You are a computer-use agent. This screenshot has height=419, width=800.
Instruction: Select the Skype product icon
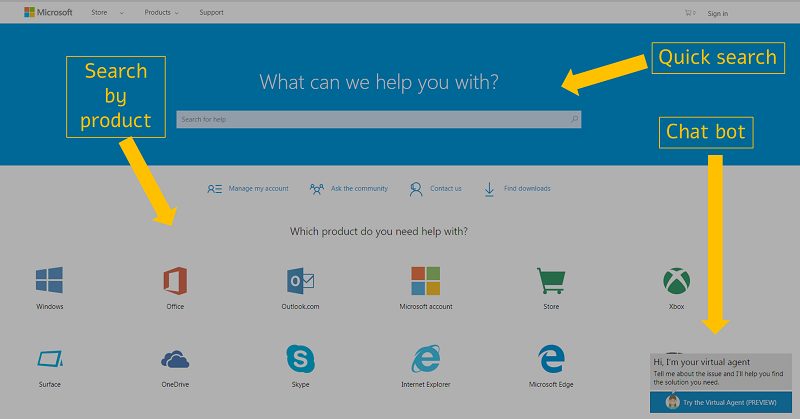pos(301,358)
